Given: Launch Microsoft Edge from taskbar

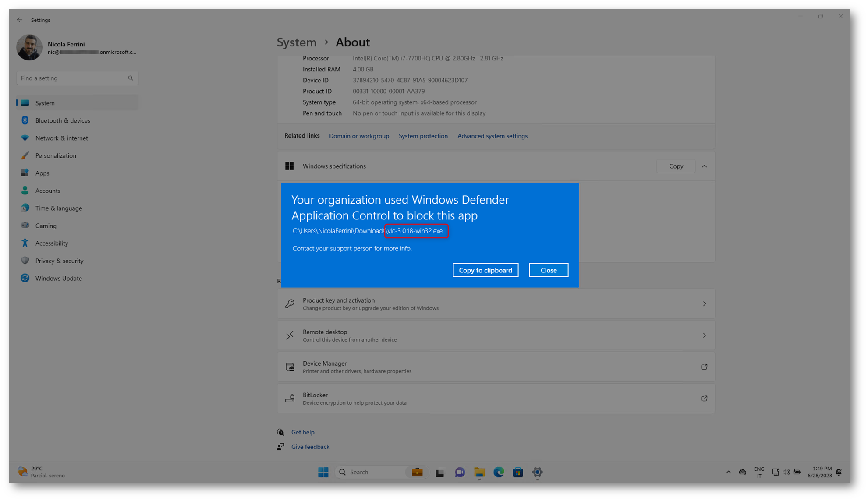Looking at the screenshot, I should (x=499, y=472).
